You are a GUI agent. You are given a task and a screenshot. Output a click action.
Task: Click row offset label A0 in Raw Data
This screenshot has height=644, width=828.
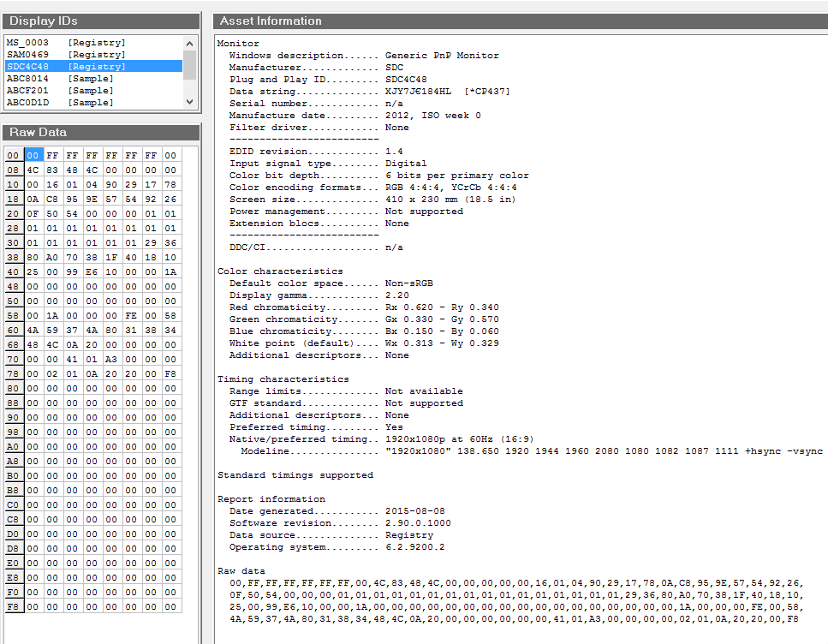[13, 446]
